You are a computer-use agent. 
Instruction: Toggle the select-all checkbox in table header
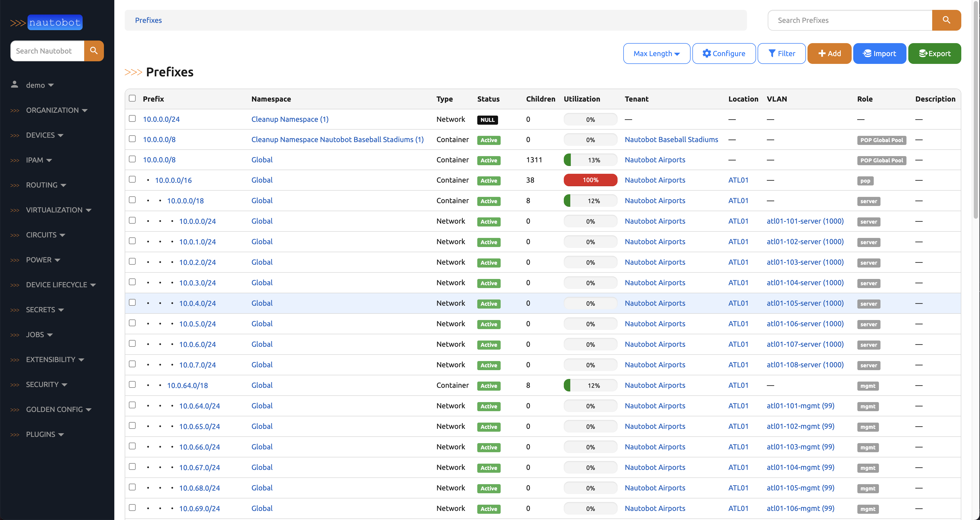point(132,98)
